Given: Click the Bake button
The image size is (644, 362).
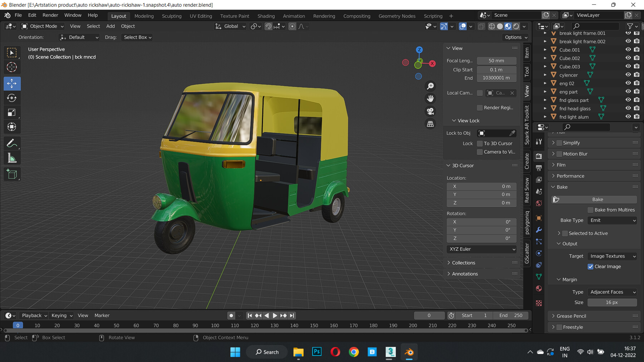Looking at the screenshot, I should click(x=597, y=199).
